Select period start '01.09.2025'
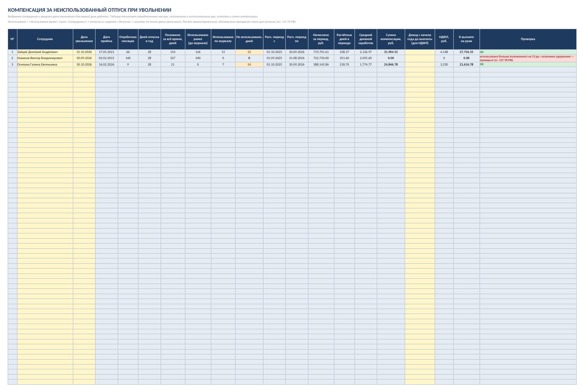 click(x=274, y=58)
